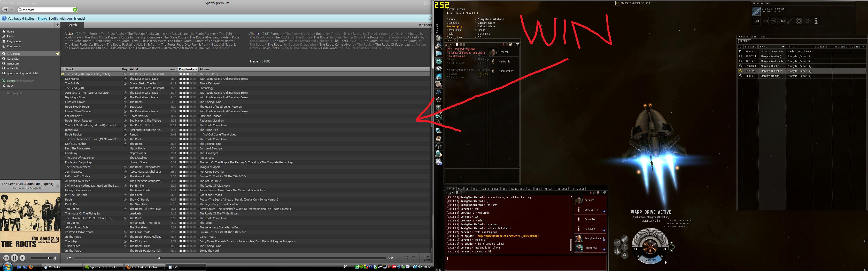The image size is (868, 271).
Task: Click the Look At eye icon in Selected Item
Action: [807, 21]
